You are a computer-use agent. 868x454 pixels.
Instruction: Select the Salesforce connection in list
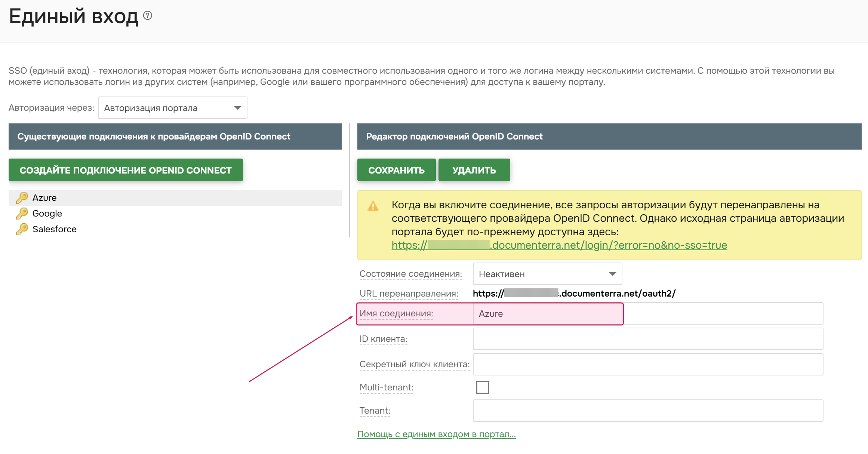[x=55, y=229]
